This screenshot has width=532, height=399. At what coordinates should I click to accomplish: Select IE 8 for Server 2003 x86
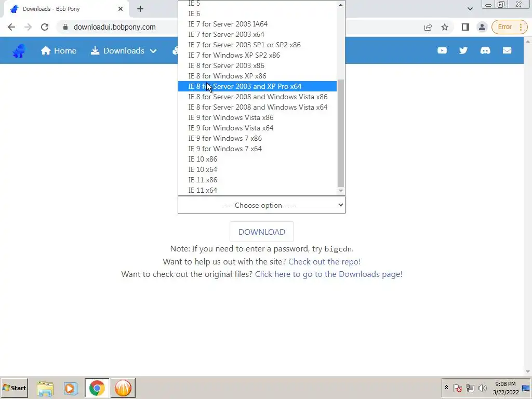(257, 65)
